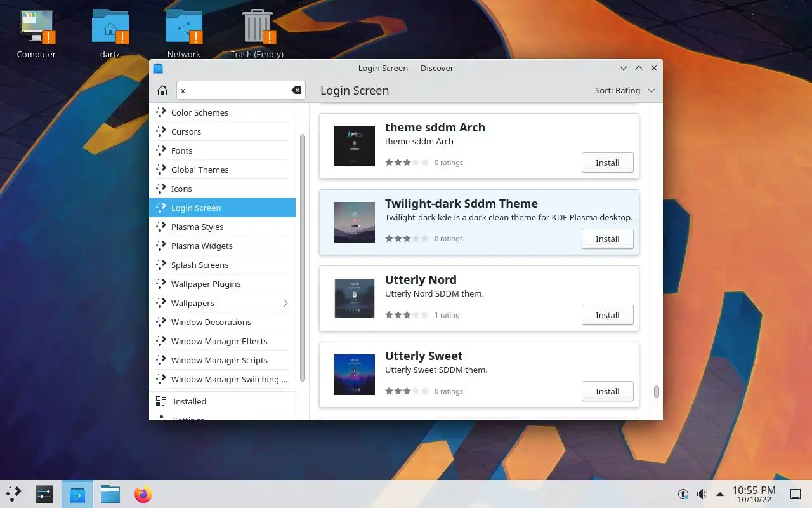812x508 pixels.
Task: Click the search input field
Action: tap(240, 90)
